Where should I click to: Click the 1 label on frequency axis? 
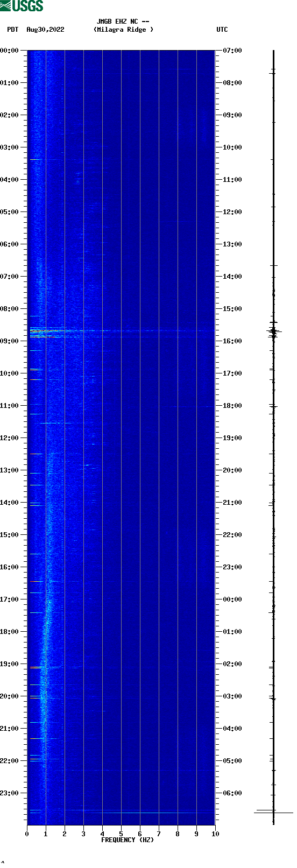pyautogui.click(x=46, y=834)
